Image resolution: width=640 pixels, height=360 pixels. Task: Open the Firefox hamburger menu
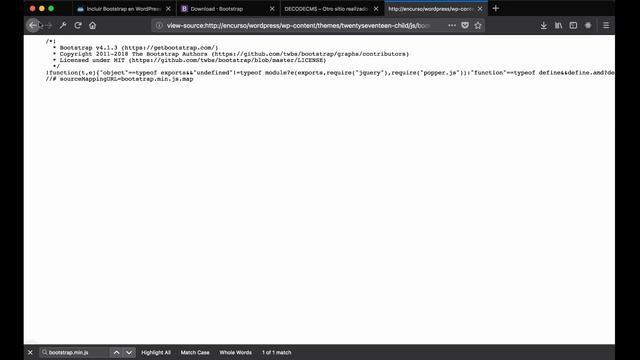click(606, 25)
